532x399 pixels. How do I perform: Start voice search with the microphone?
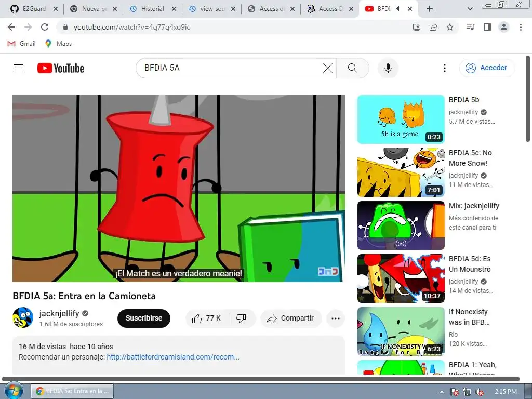[388, 68]
